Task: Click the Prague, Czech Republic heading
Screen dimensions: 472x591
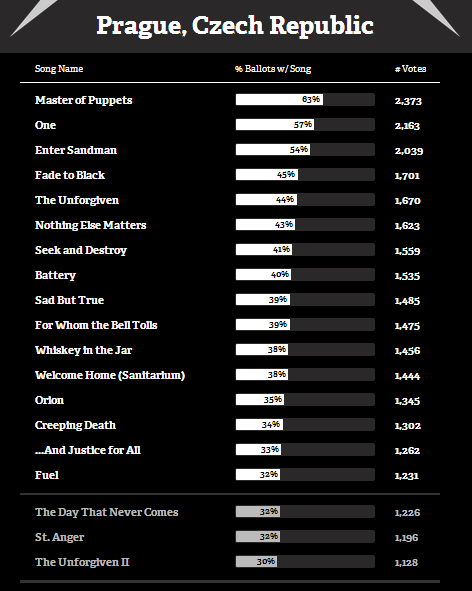Action: tap(235, 26)
